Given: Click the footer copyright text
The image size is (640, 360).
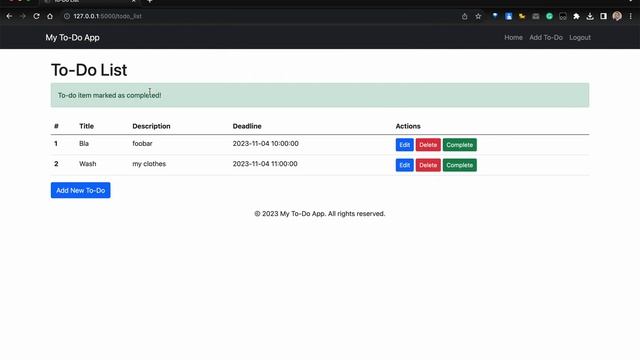Looking at the screenshot, I should coord(320,214).
